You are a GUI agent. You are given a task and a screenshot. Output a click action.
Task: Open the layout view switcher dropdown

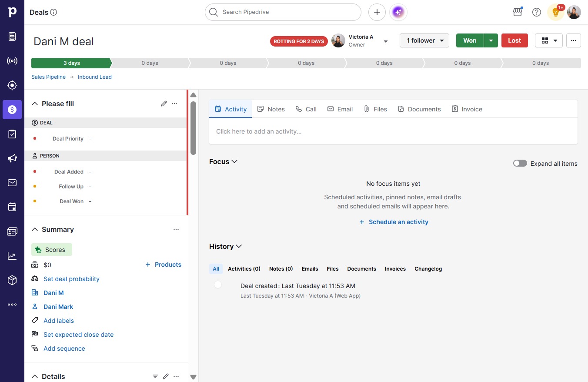point(549,40)
